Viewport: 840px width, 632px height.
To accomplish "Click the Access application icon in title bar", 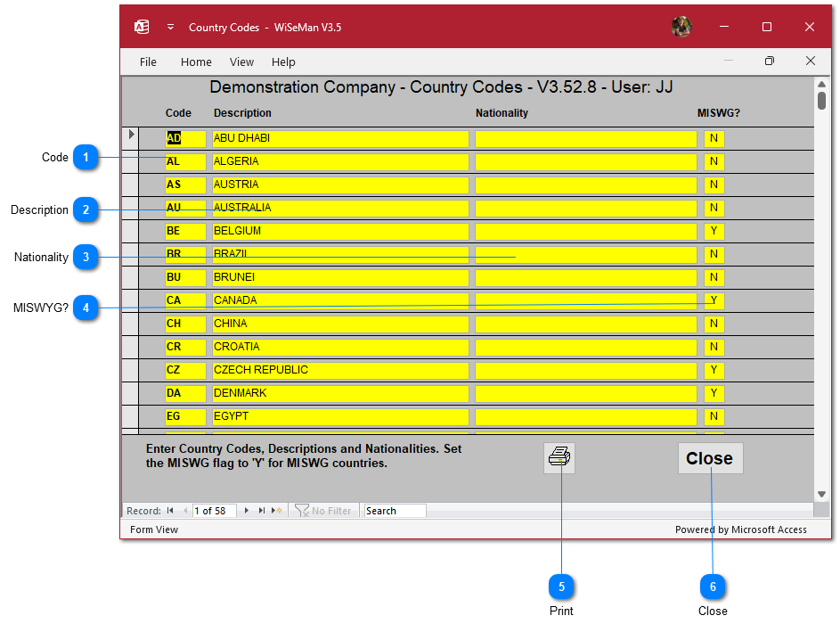I will [142, 27].
